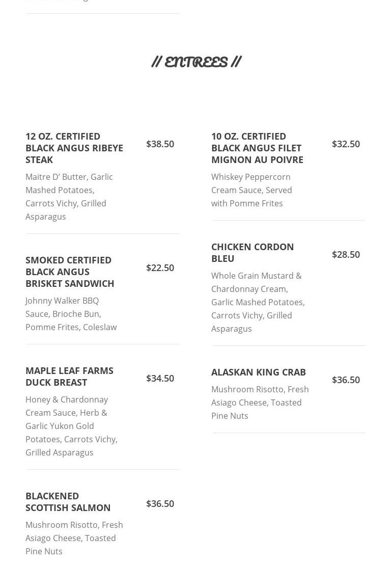Click the Honey & Chardonnay Cream Sauce description
Viewport: 392px width, 563px height.
pos(71,426)
